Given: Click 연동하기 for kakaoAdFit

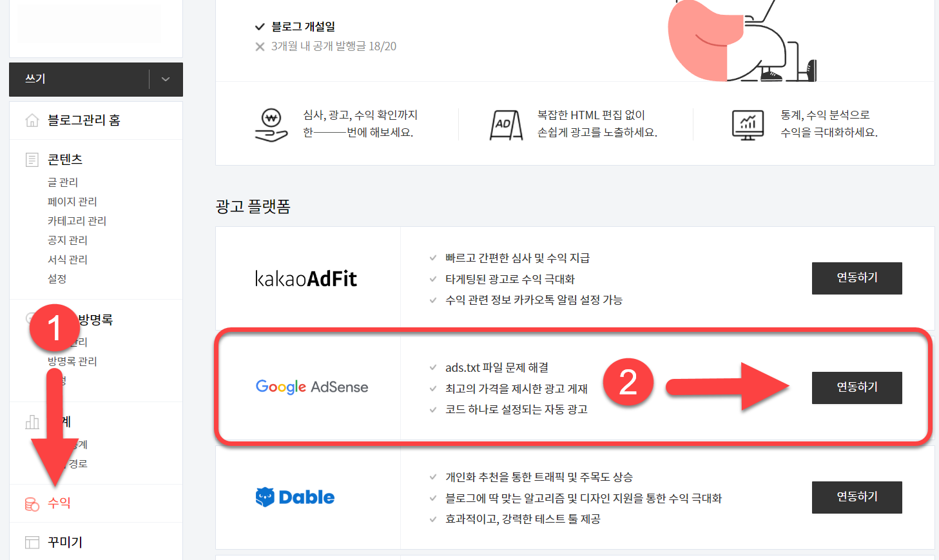Looking at the screenshot, I should click(x=857, y=278).
